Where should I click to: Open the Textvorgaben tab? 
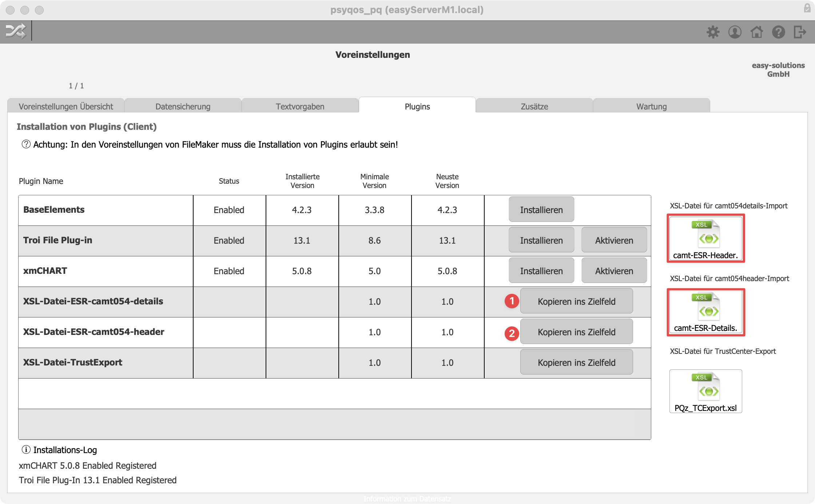(x=300, y=106)
